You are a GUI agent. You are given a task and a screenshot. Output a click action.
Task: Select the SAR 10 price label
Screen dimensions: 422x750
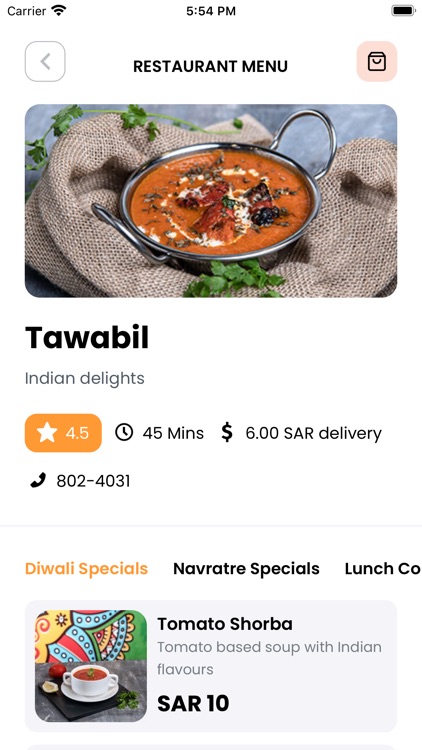coord(193,703)
